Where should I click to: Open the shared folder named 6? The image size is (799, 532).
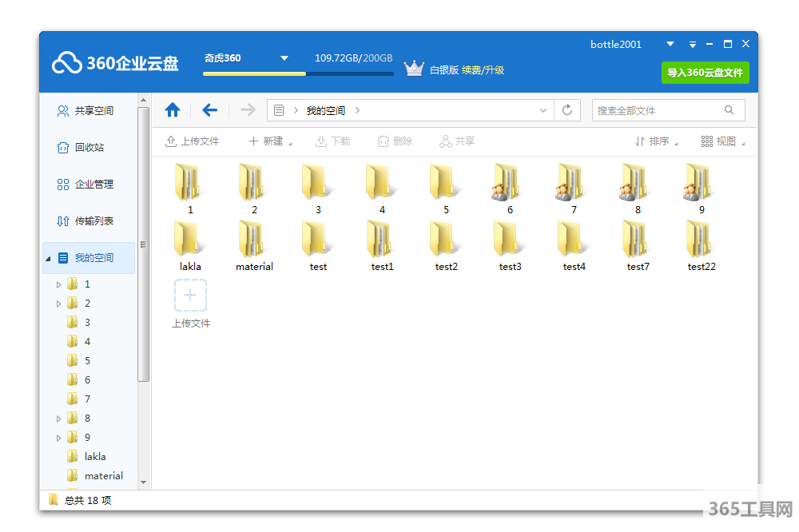tap(509, 182)
